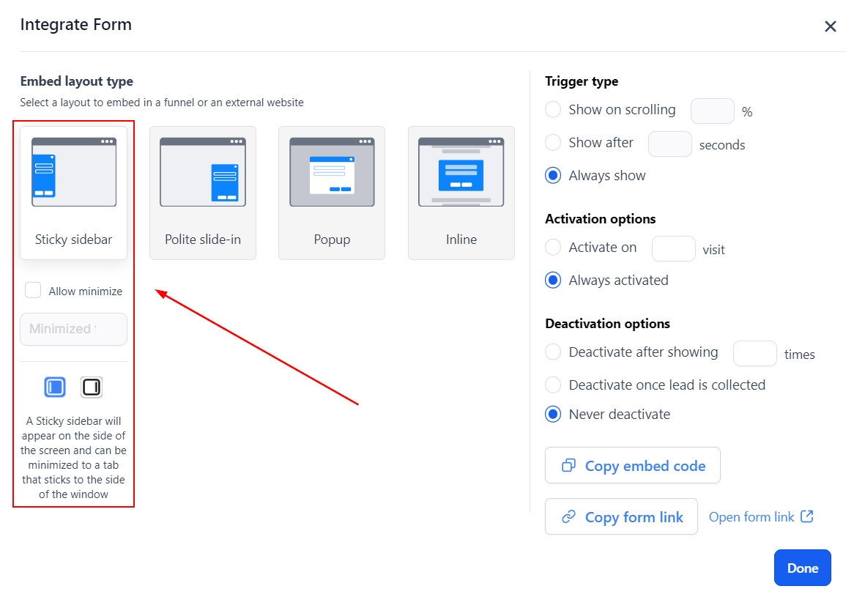The height and width of the screenshot is (616, 865).
Task: Click the Copy embed code button
Action: pyautogui.click(x=633, y=465)
